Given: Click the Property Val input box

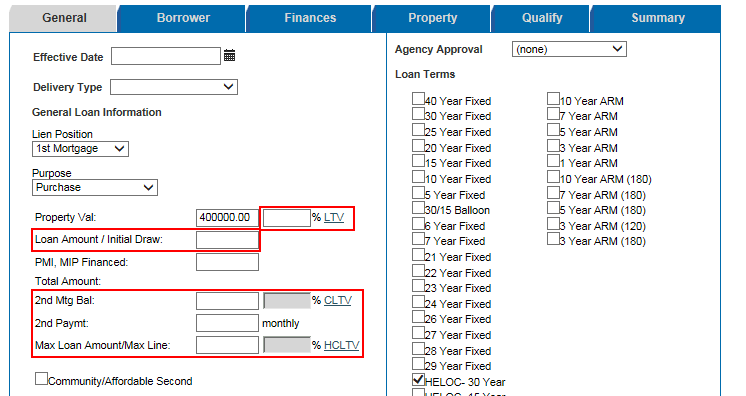Looking at the screenshot, I should point(227,218).
